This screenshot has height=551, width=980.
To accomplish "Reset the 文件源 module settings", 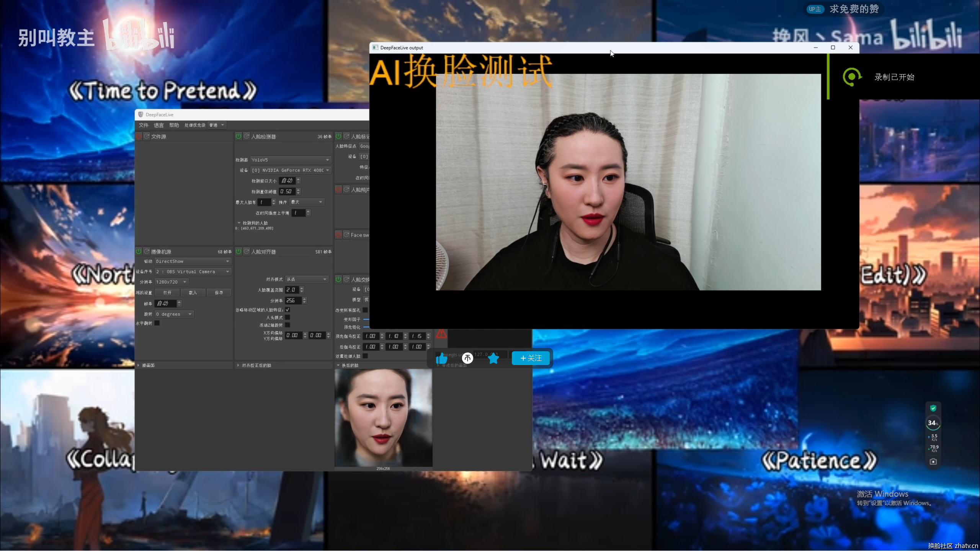I will click(147, 136).
